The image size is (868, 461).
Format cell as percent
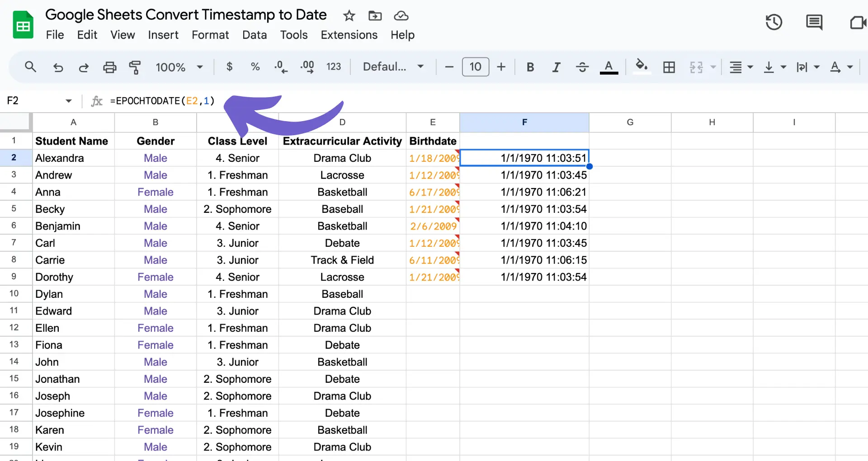pyautogui.click(x=255, y=67)
